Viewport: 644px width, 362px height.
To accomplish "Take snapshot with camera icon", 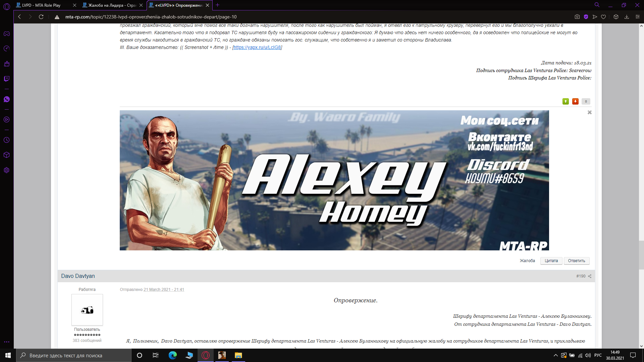I will (577, 17).
